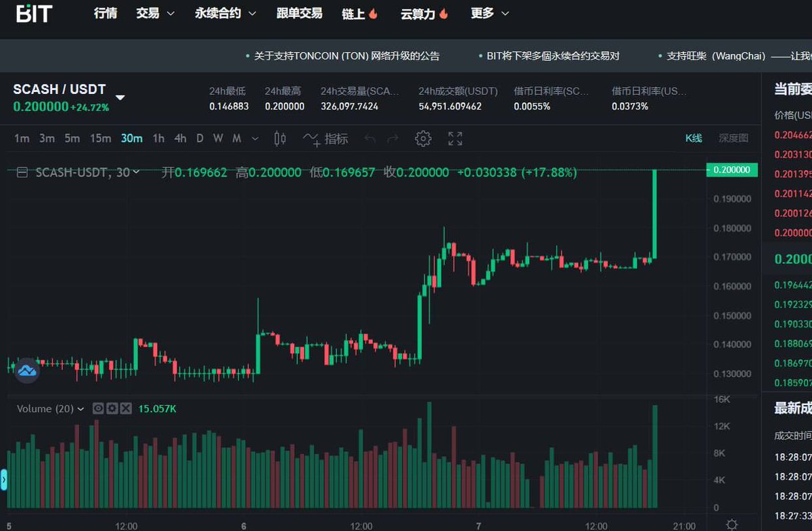Click the undo arrow on chart toolbar
Viewport: 812px width, 531px height.
(369, 139)
